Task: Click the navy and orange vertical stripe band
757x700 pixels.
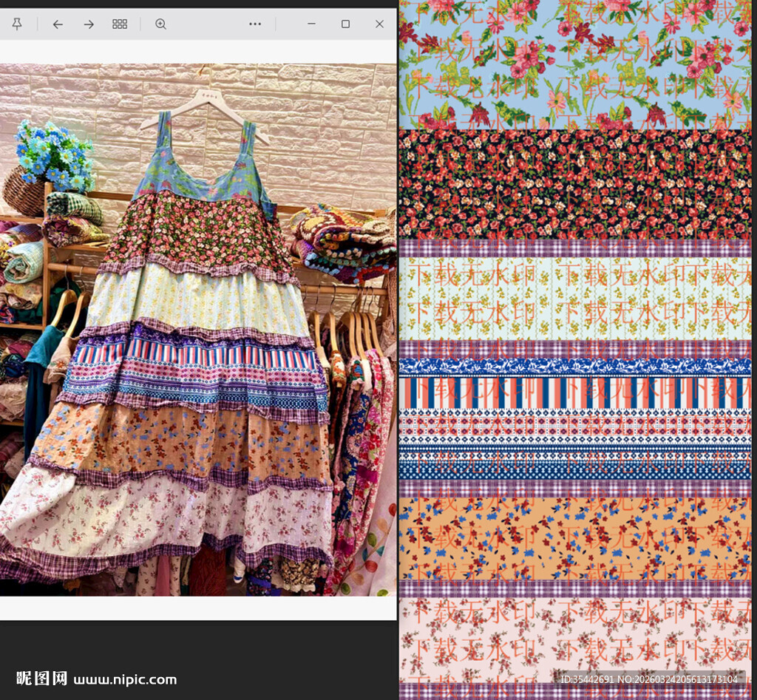Action: click(x=577, y=393)
